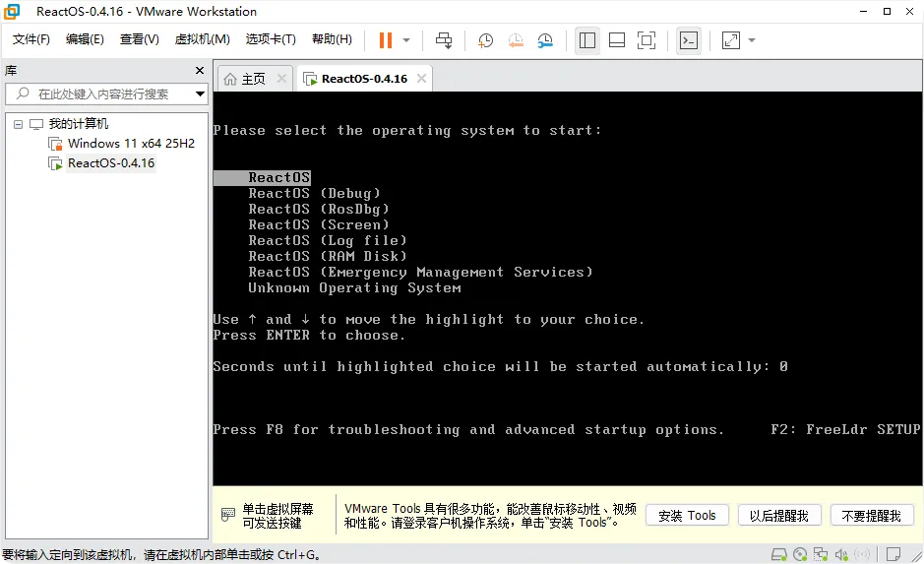Maximize the VMware Workstation window
The height and width of the screenshot is (564, 924).
887,11
